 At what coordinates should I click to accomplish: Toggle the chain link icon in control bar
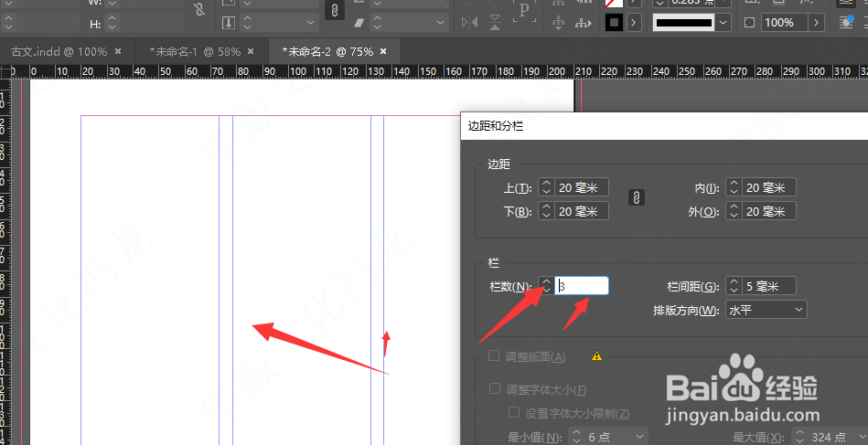(335, 10)
